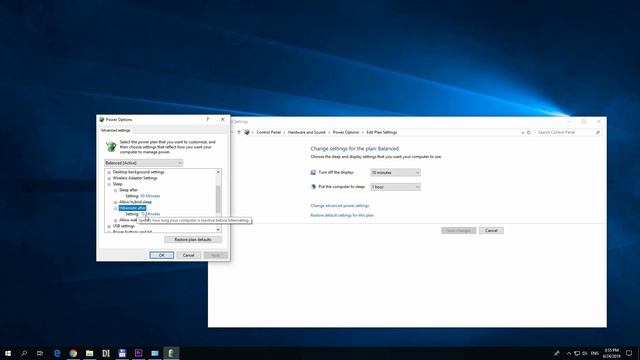The image size is (640, 360).
Task: Open the Windows Start menu
Action: [8, 353]
